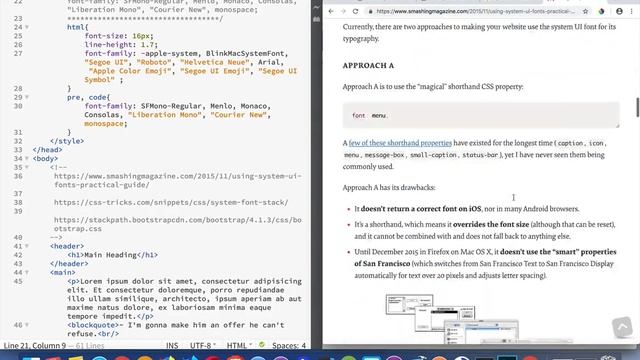Click the doesn't return a correct font on iOS text
Screen dimensions: 640x360
[421, 209]
